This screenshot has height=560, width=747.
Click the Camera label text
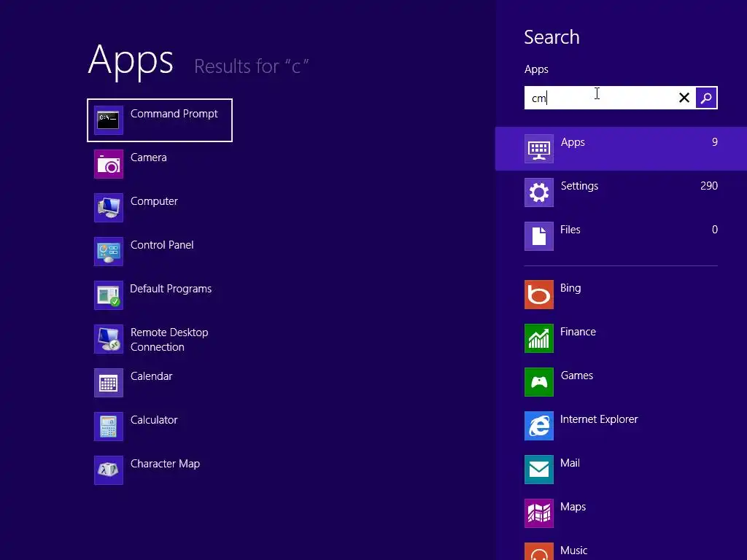tap(149, 157)
